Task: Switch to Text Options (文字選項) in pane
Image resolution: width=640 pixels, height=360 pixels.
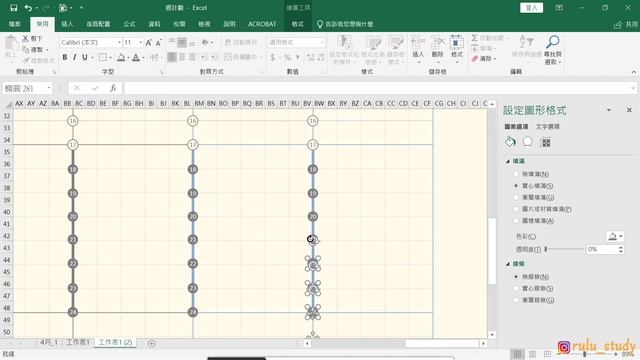Action: coord(548,127)
